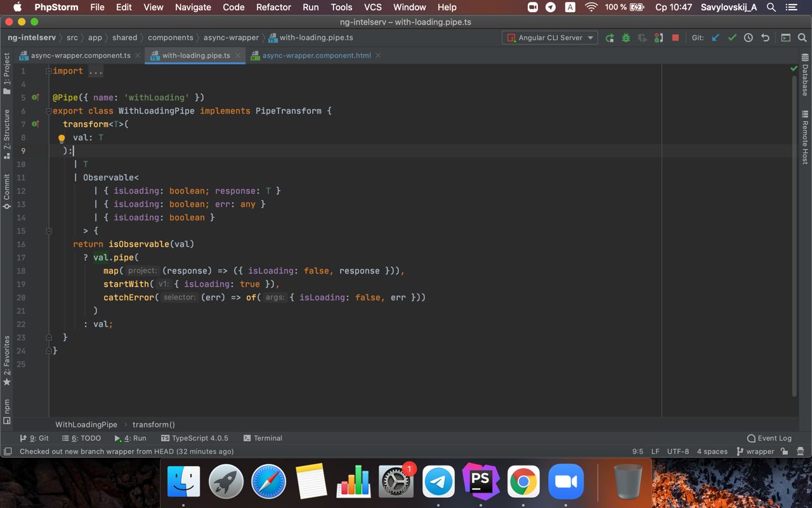Open the Run tool window button
This screenshot has height=508, width=812.
[131, 438]
